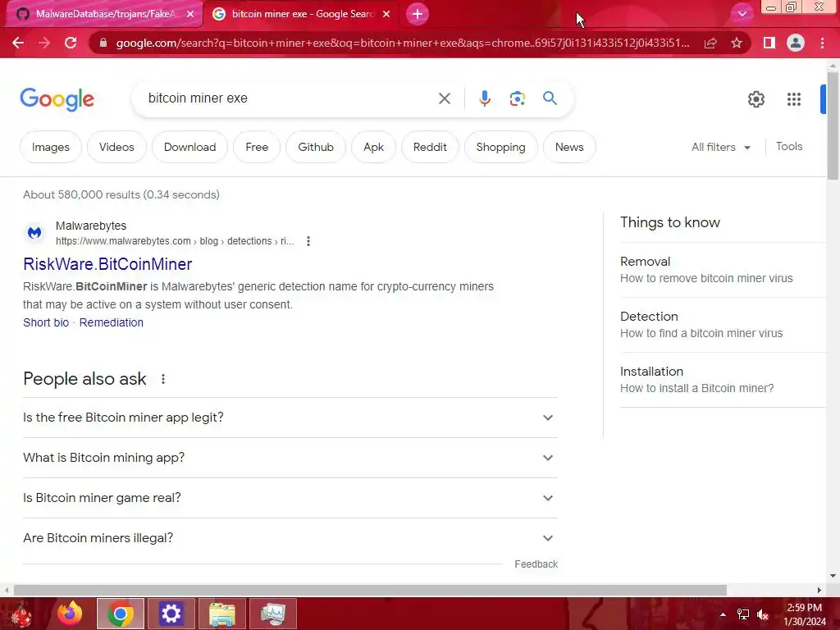Screen dimensions: 840x630
Task: Search by image with Google Lens icon
Action: coord(517,98)
